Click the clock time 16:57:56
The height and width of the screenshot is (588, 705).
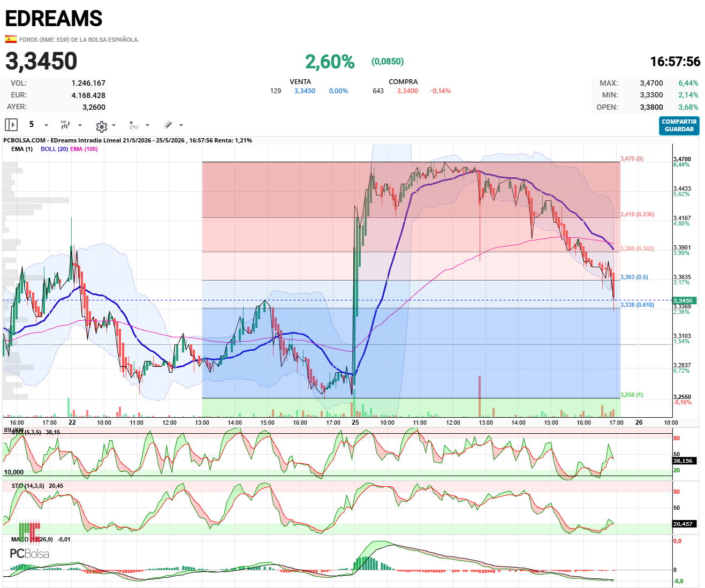(x=675, y=62)
